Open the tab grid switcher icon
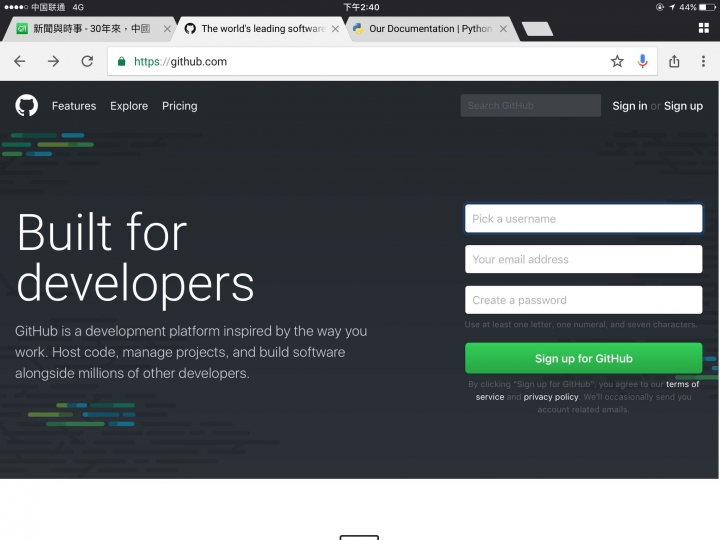The width and height of the screenshot is (720, 540). (x=703, y=28)
